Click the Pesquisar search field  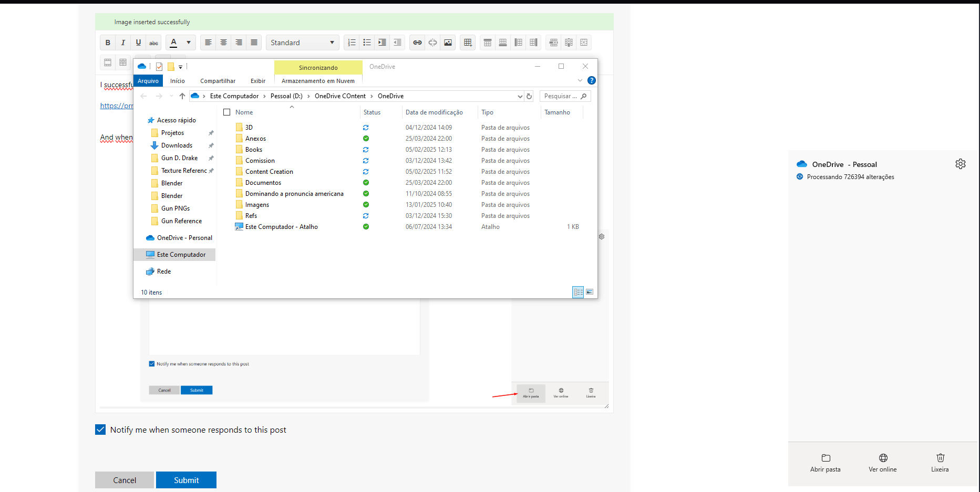(565, 96)
